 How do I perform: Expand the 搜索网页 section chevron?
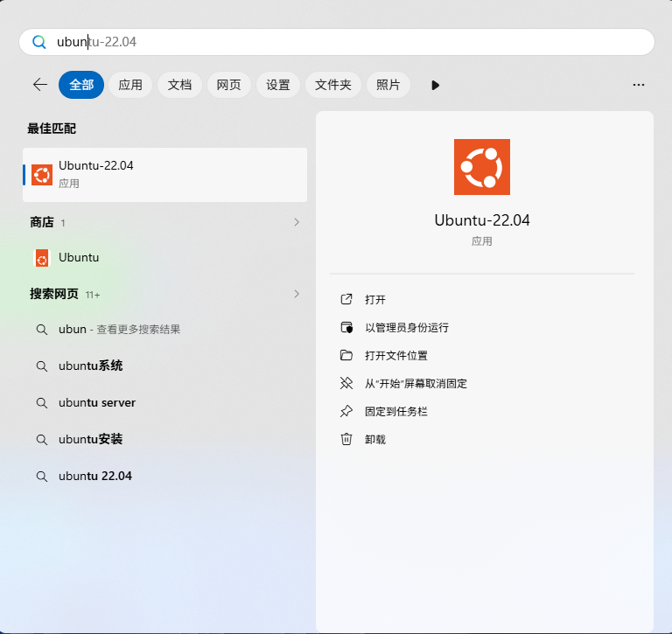(x=297, y=294)
